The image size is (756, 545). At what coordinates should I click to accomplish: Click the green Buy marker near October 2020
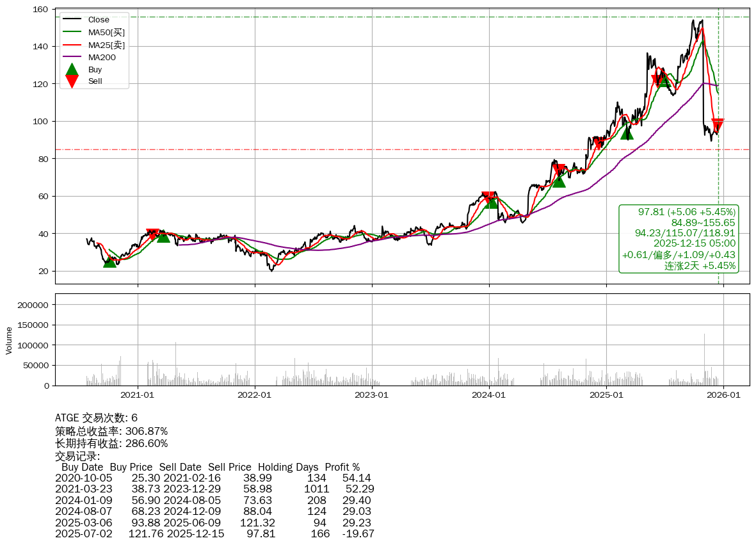[x=109, y=261]
